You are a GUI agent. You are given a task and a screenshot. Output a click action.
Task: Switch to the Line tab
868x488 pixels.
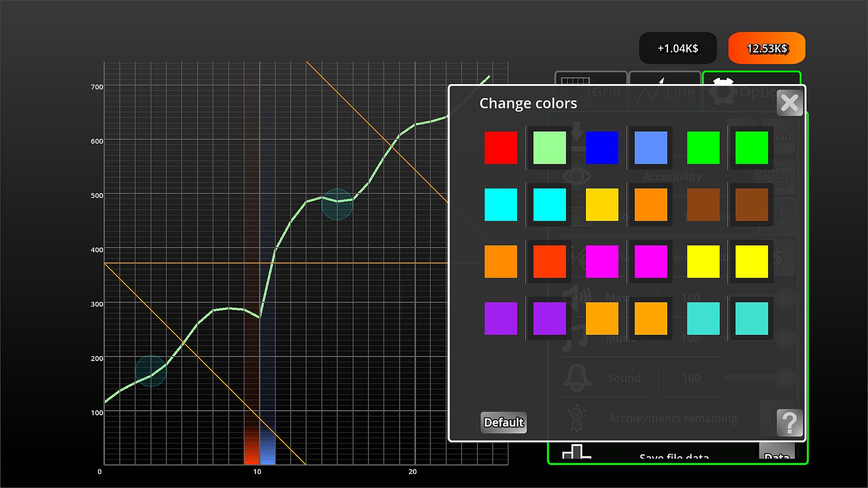[665, 78]
